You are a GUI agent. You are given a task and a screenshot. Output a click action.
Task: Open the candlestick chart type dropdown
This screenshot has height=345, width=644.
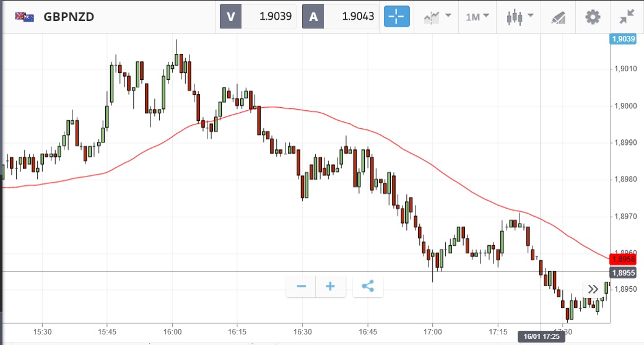519,17
